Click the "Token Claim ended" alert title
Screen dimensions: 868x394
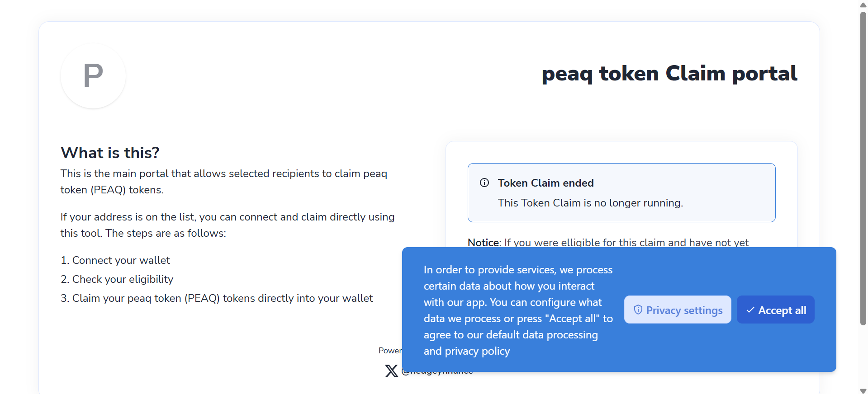545,183
